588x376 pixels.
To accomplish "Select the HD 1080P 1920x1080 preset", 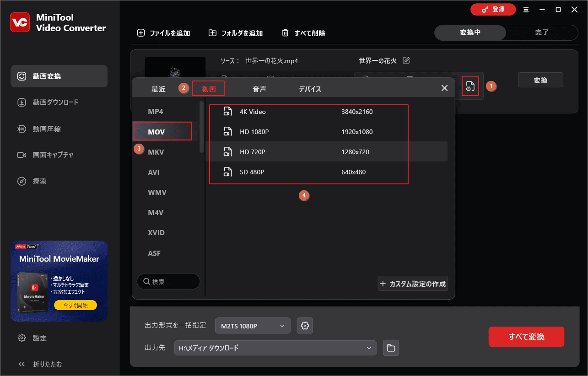I will pos(326,132).
